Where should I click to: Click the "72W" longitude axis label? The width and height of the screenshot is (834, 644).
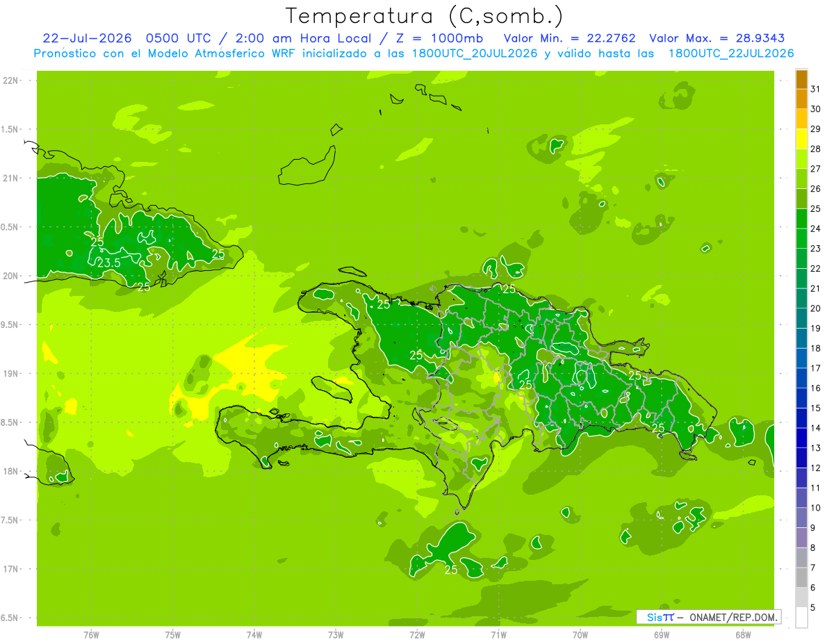tap(417, 634)
